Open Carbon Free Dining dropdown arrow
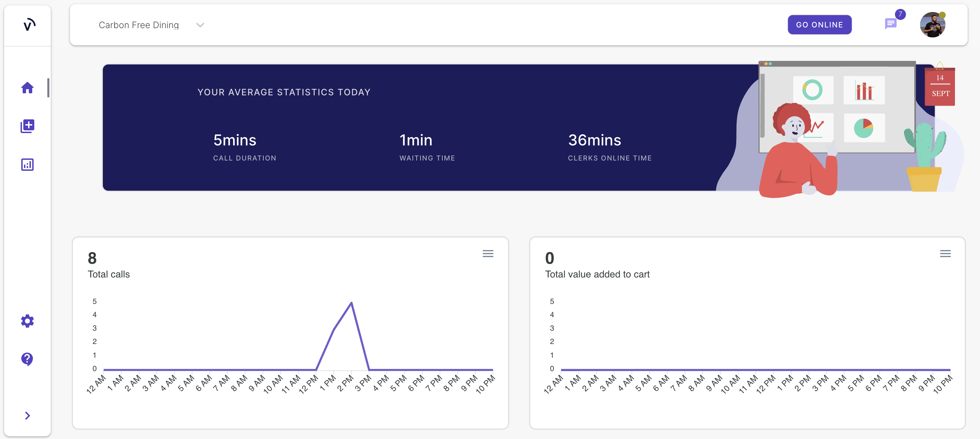This screenshot has height=439, width=980. coord(200,25)
